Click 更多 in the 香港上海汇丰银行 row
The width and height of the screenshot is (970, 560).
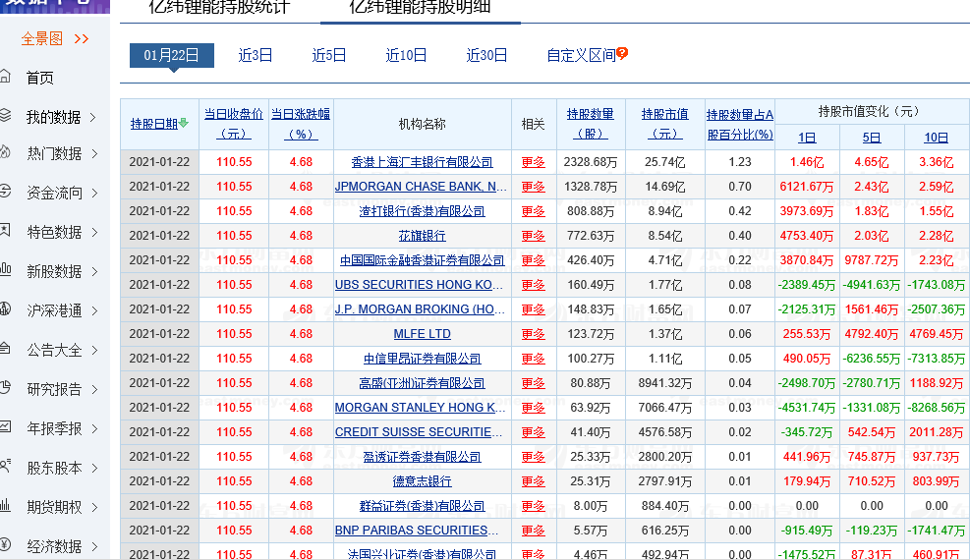pyautogui.click(x=533, y=162)
